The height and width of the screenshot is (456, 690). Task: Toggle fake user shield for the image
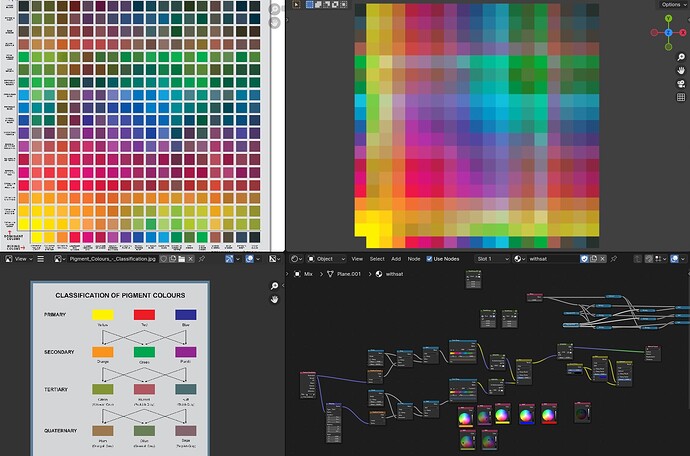pyautogui.click(x=164, y=259)
